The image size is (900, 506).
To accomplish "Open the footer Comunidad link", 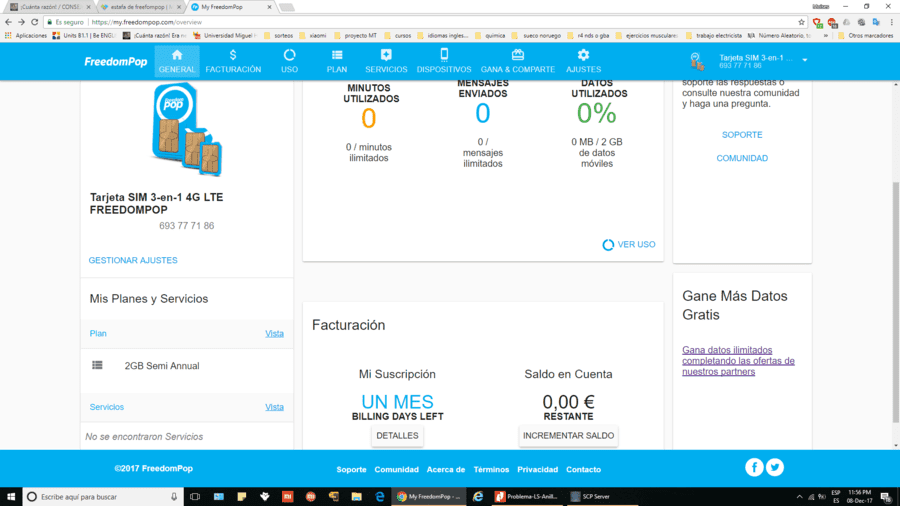I will 397,469.
